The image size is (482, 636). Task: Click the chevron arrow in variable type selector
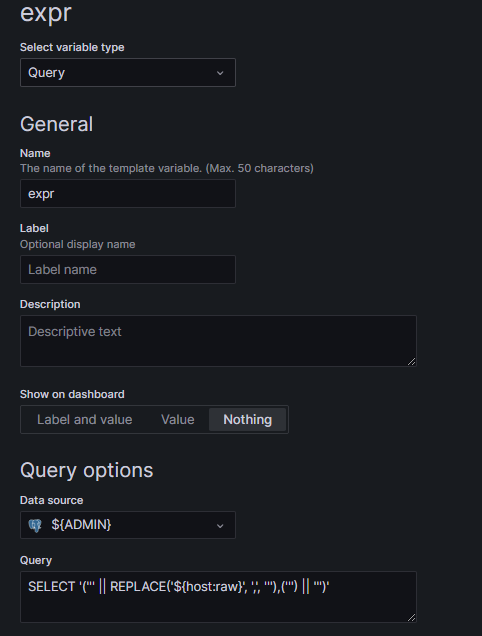(x=220, y=73)
